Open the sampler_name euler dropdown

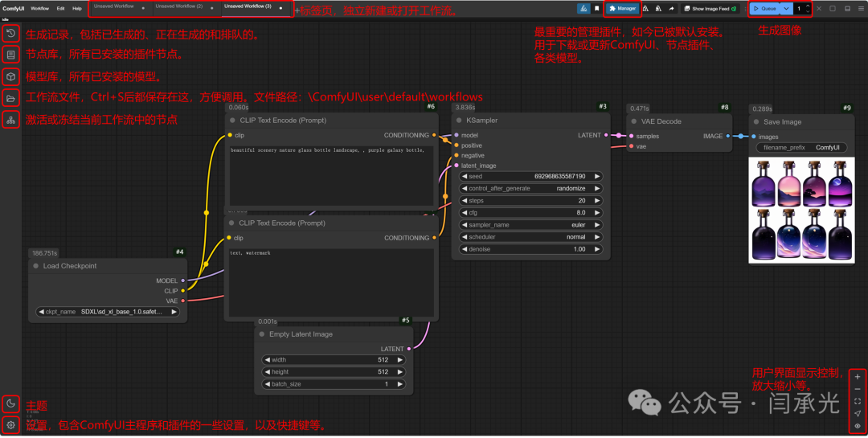pyautogui.click(x=531, y=225)
